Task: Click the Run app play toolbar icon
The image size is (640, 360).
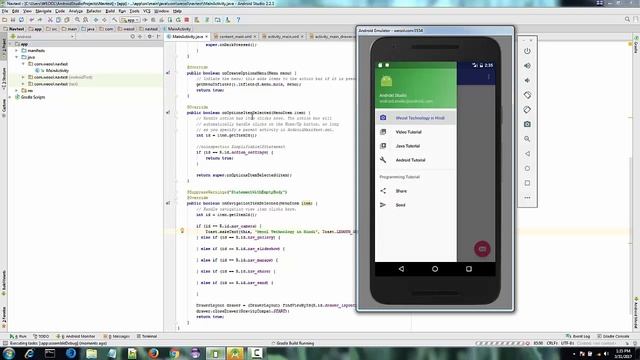Action: pos(145,20)
